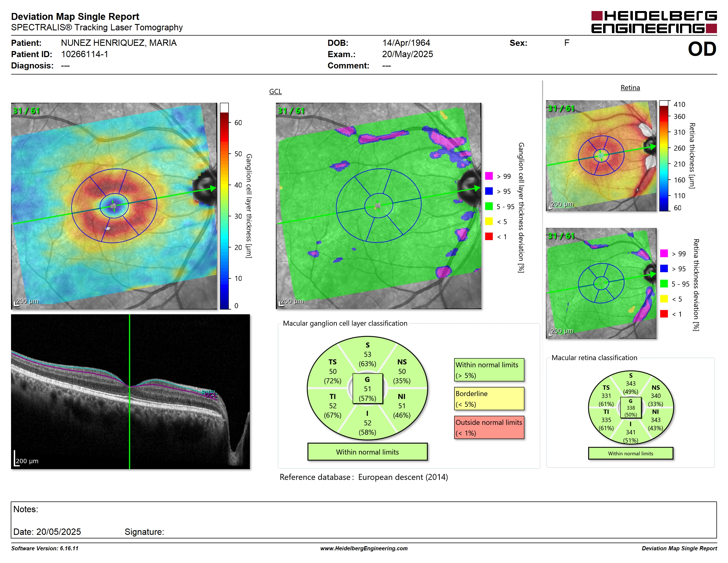This screenshot has height=563, width=728.
Task: Select 'Software Version: 6.16.11' footer text
Action: (x=45, y=548)
